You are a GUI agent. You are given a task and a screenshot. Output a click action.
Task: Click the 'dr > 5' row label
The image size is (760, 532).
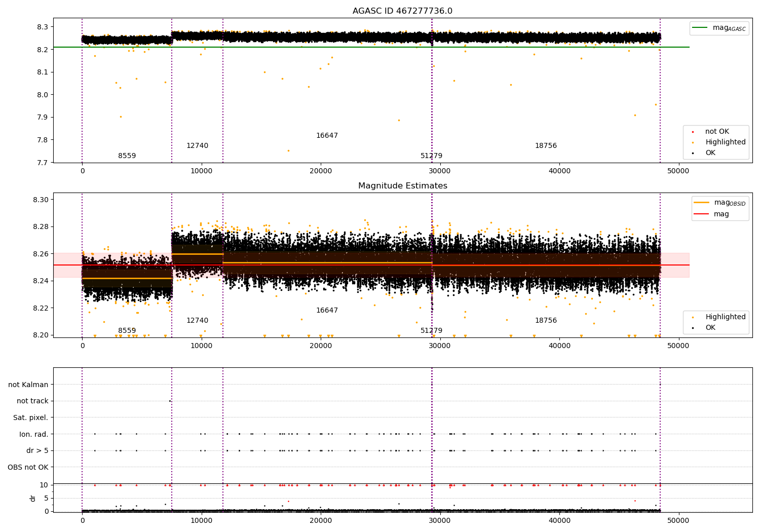click(37, 451)
